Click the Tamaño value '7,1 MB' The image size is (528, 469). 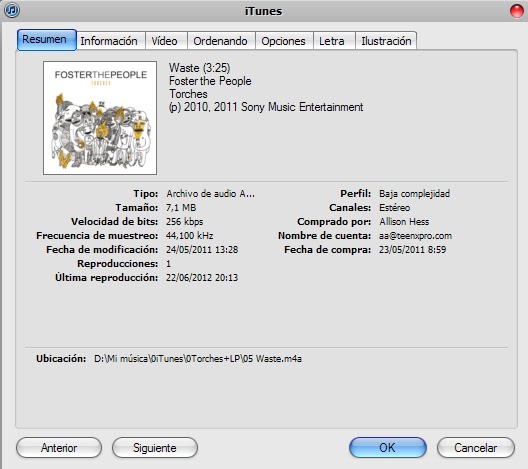tap(181, 207)
